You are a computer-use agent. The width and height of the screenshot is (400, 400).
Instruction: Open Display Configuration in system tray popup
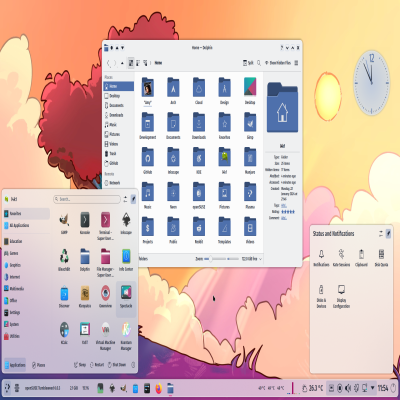click(341, 296)
